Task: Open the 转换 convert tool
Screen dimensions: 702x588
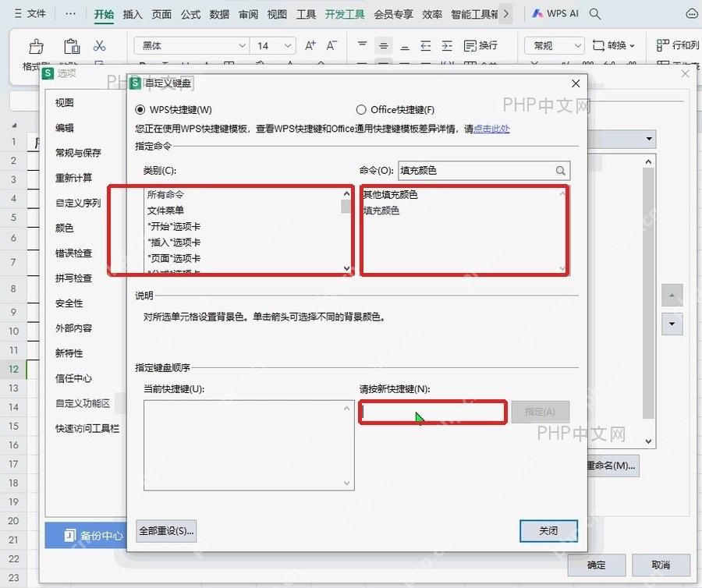Action: [x=613, y=46]
